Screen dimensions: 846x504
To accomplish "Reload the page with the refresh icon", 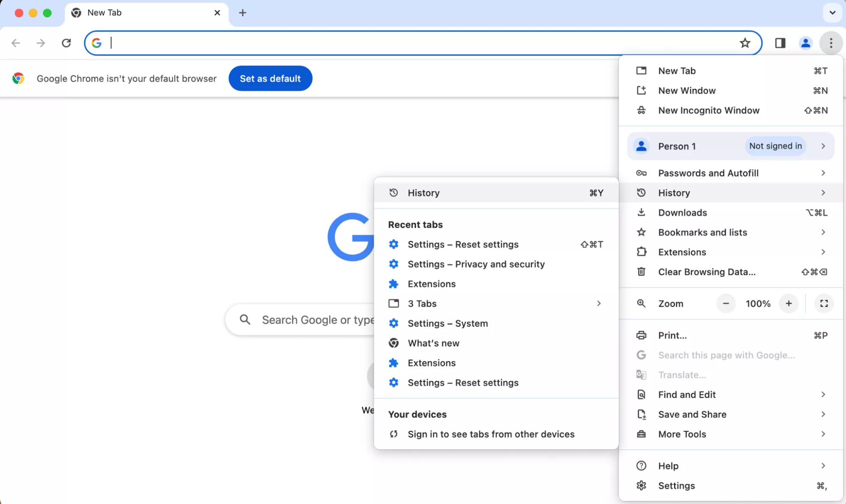I will pyautogui.click(x=66, y=43).
